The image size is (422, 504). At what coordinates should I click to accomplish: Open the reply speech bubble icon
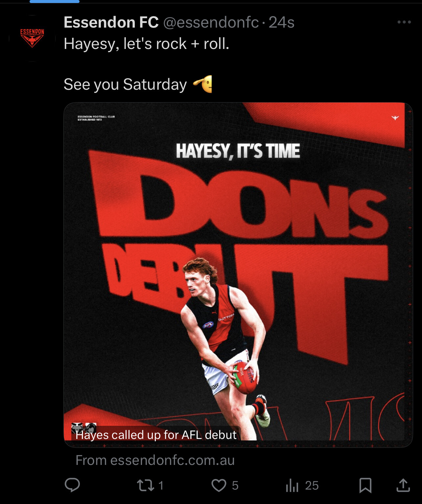pos(72,485)
